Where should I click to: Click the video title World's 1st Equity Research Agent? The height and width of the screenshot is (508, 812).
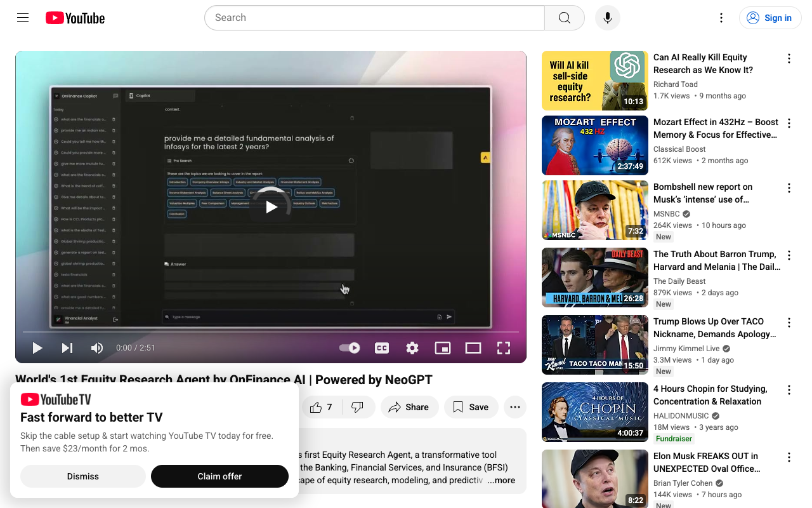(x=224, y=380)
